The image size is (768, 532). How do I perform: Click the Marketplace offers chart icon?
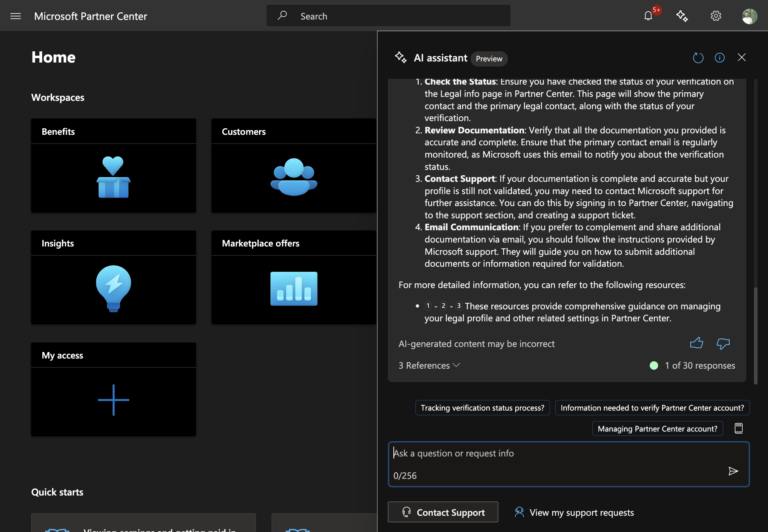click(x=294, y=289)
